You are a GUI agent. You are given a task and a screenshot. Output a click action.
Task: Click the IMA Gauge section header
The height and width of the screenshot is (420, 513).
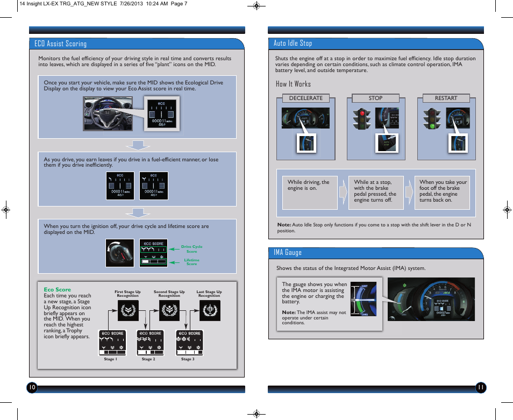(375, 253)
